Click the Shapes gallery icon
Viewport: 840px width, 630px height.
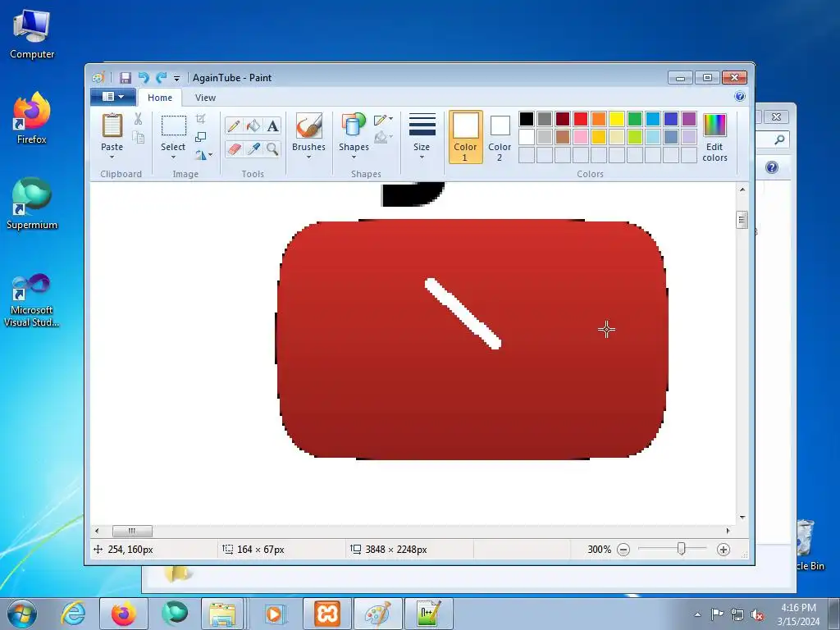[353, 126]
